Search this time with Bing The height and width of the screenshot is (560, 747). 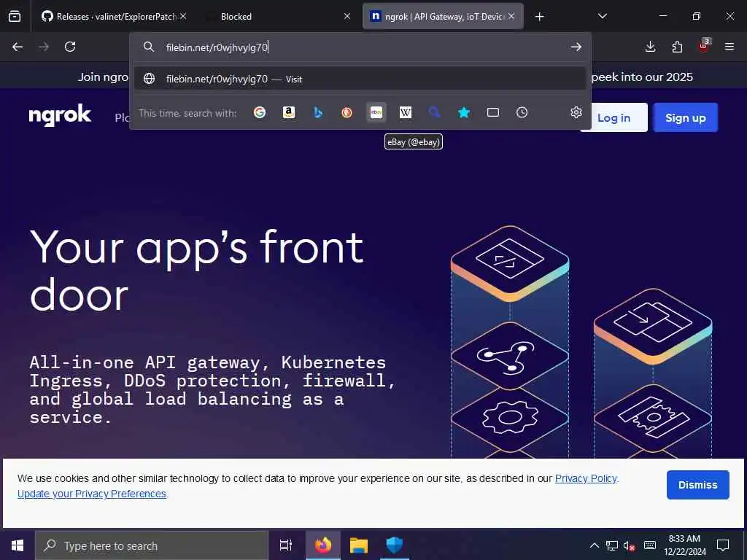click(x=318, y=112)
